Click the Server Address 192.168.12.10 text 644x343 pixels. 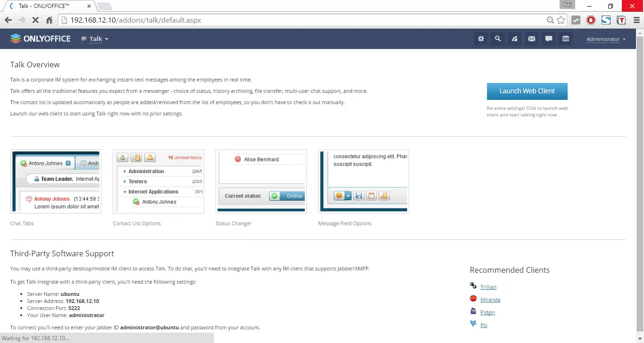click(63, 301)
